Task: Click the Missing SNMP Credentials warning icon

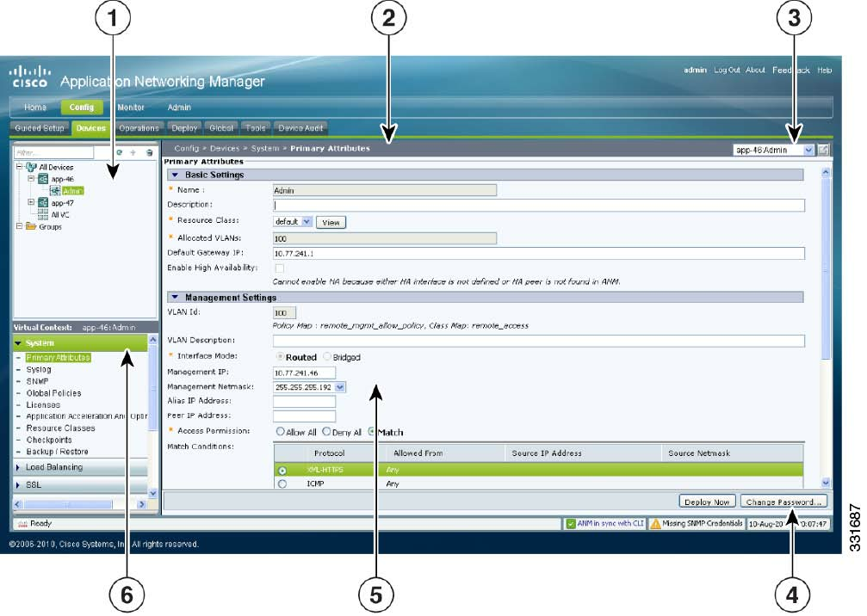Action: [655, 523]
